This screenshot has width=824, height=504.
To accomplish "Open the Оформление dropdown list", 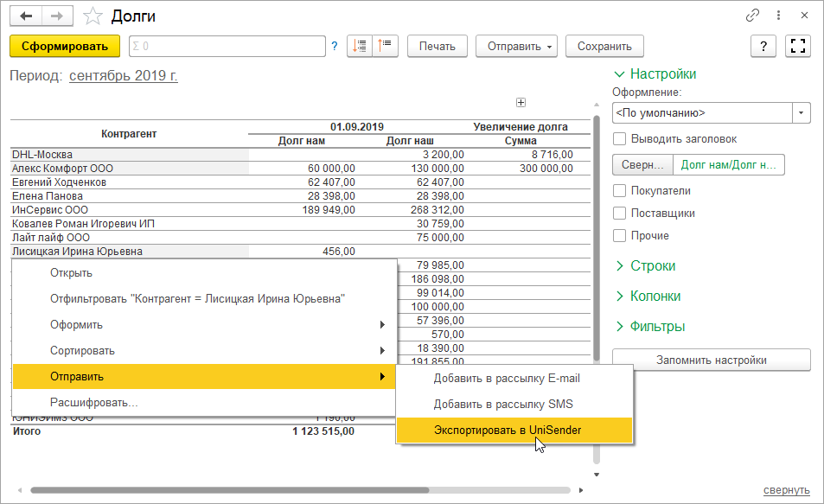I will pyautogui.click(x=802, y=113).
